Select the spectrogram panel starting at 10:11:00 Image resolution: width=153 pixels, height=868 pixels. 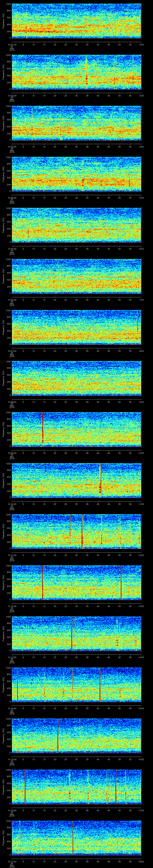pos(77,532)
